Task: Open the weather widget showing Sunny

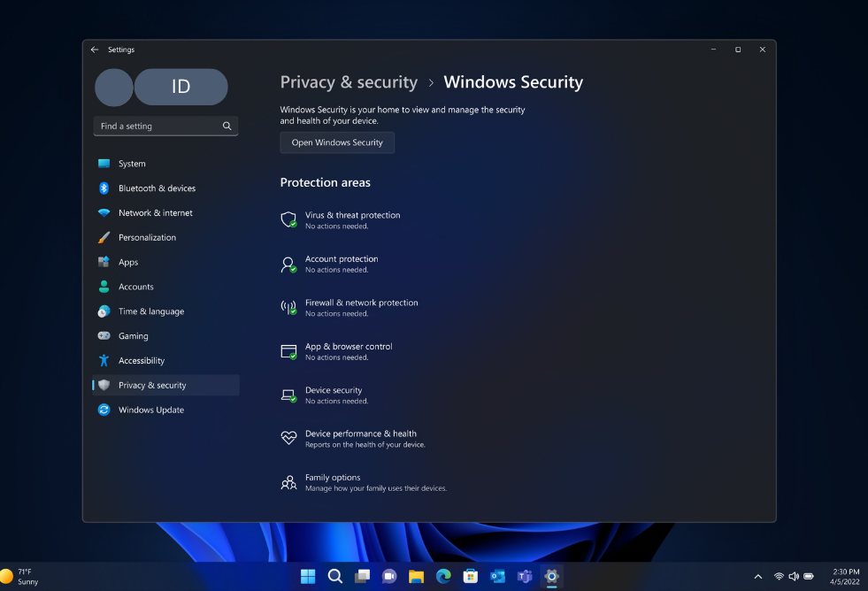Action: 20,577
